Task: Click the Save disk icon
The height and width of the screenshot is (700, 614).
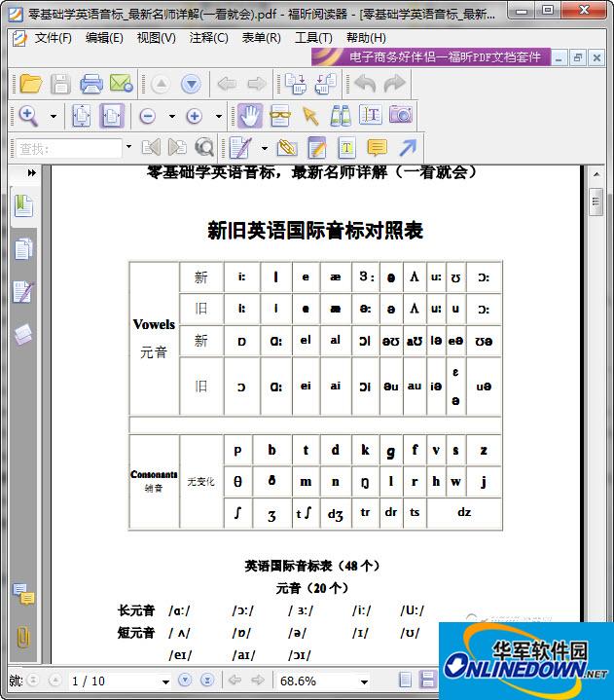Action: click(60, 84)
